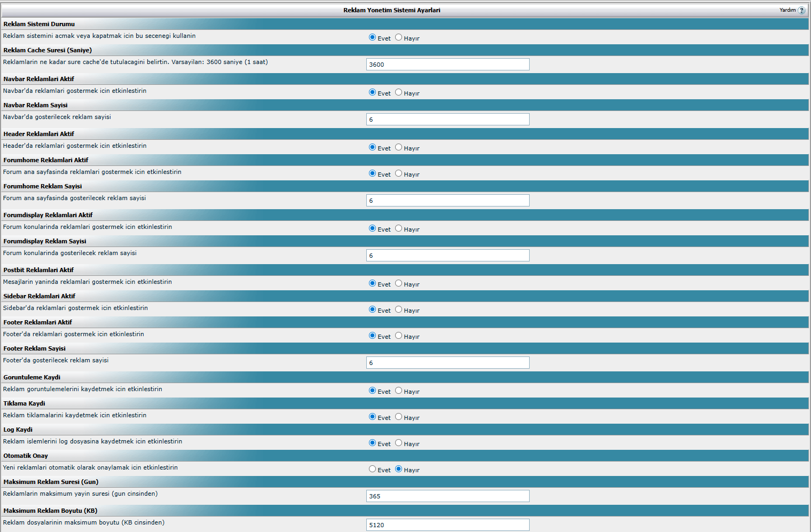This screenshot has width=811, height=532.
Task: Open the Yardım help link
Action: tap(788, 10)
